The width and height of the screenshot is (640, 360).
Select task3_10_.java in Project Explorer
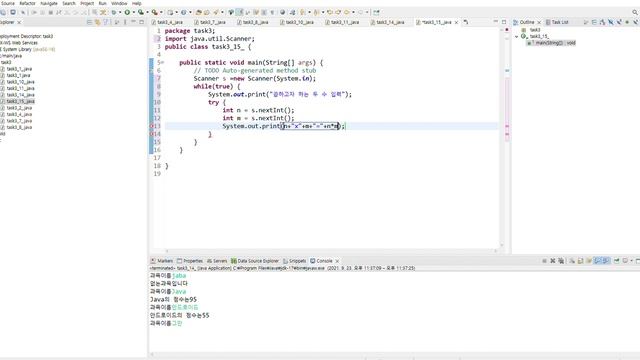(20, 82)
